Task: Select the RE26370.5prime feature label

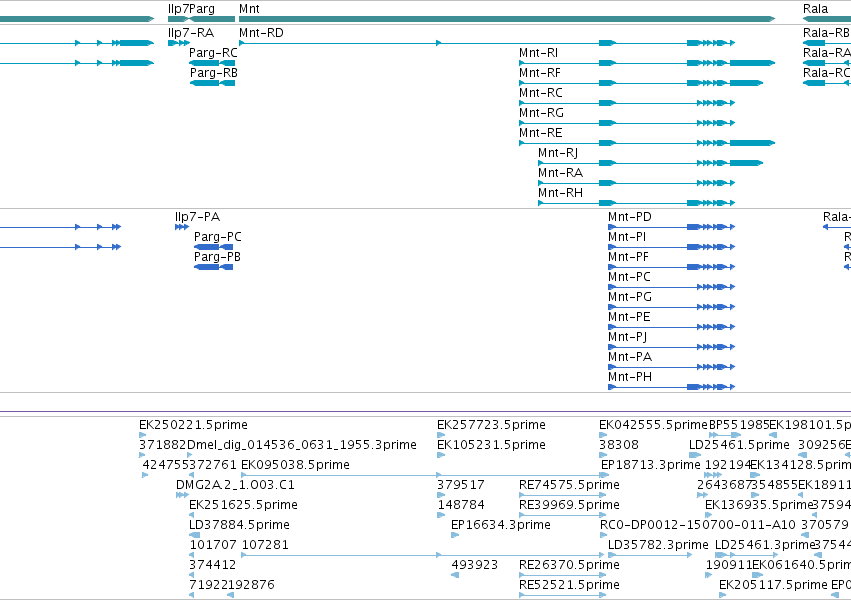Action: pos(569,565)
